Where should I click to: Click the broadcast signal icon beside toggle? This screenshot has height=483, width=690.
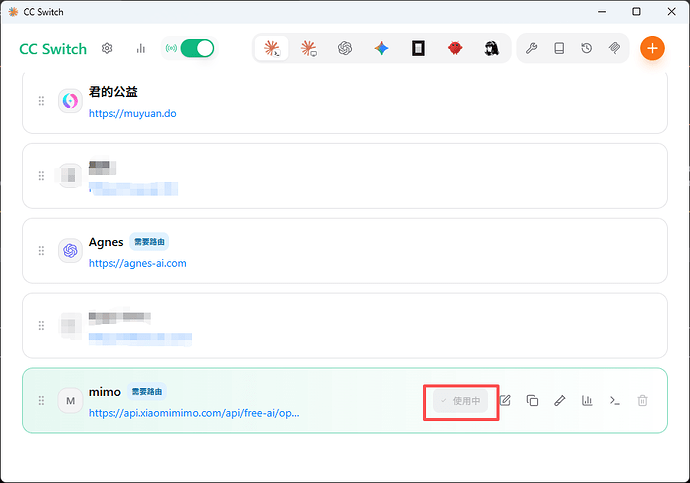(x=171, y=48)
